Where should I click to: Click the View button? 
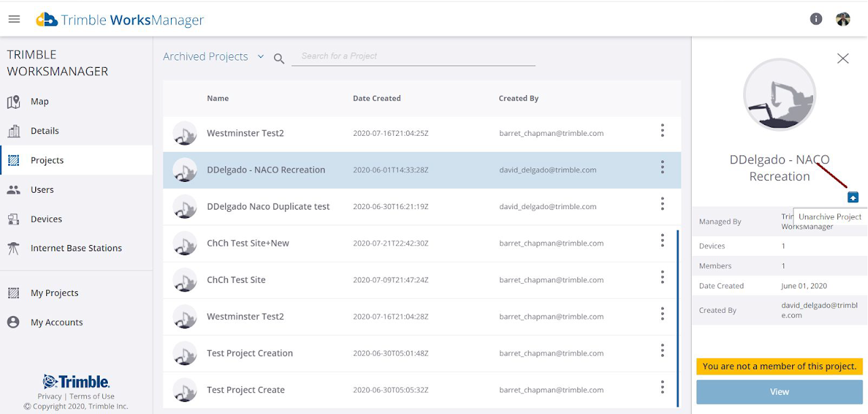click(x=779, y=392)
